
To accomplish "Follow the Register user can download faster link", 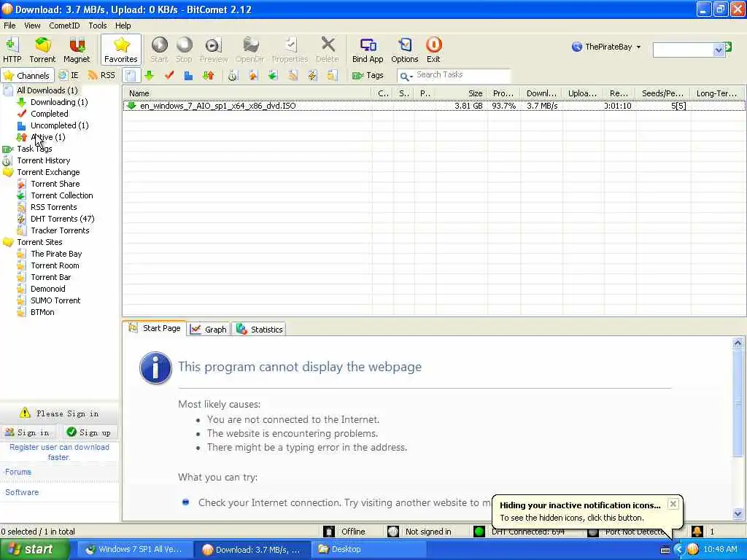I will click(x=59, y=452).
